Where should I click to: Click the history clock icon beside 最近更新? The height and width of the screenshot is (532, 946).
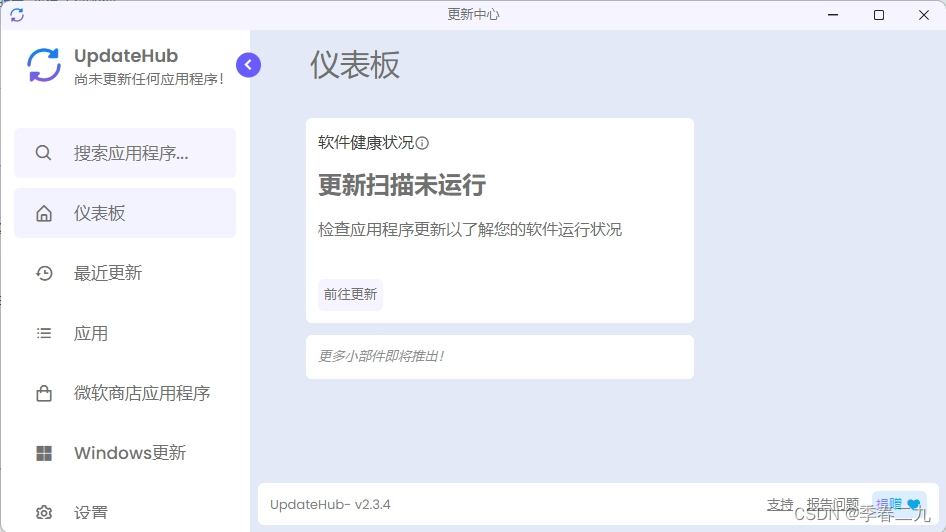(x=43, y=273)
